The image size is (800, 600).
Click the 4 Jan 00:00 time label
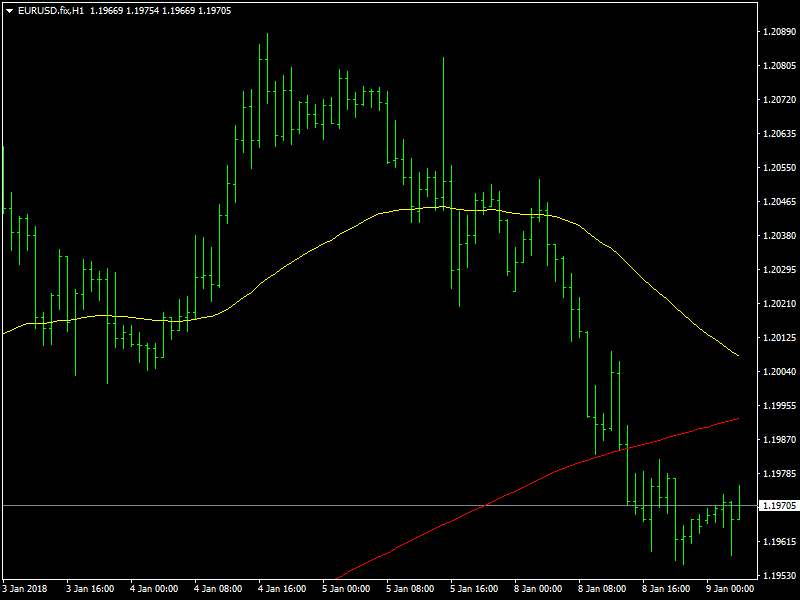(154, 589)
